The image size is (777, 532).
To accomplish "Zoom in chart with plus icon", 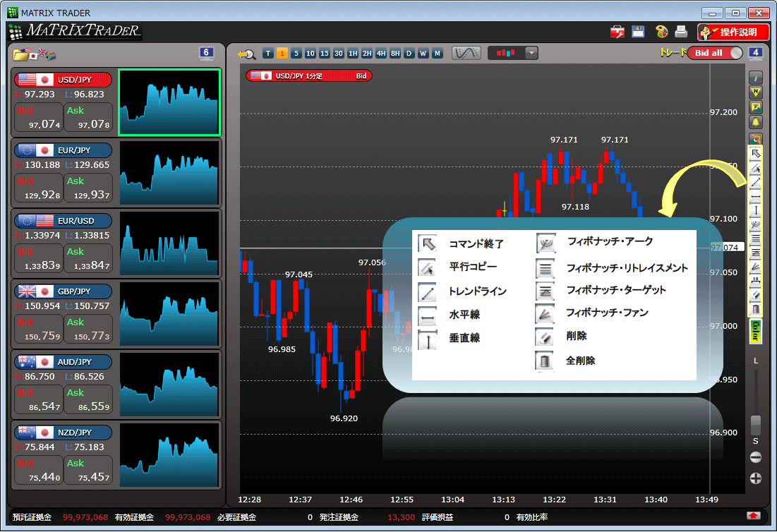I will (756, 478).
